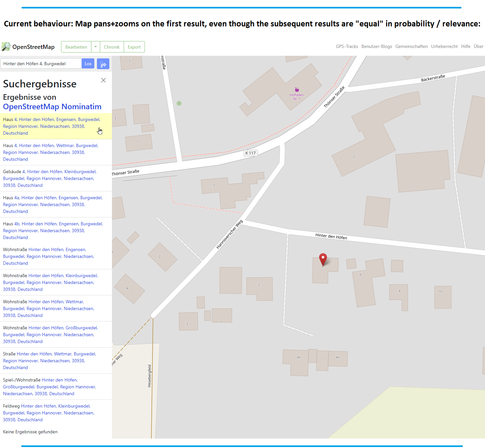Expand the Bearbeiten dropdown arrow

pos(96,47)
